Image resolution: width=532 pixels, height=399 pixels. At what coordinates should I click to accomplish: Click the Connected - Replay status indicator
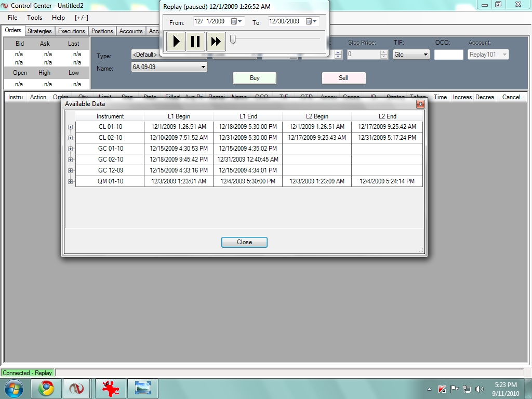coord(28,373)
